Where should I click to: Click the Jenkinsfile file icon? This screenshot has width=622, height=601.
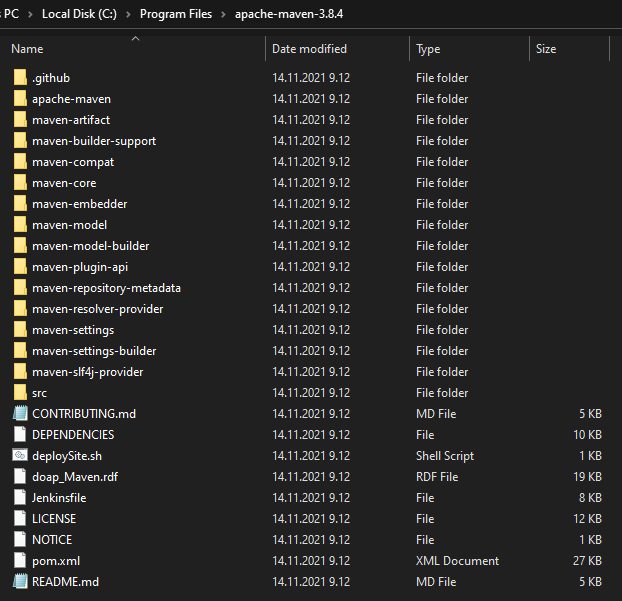[x=20, y=497]
